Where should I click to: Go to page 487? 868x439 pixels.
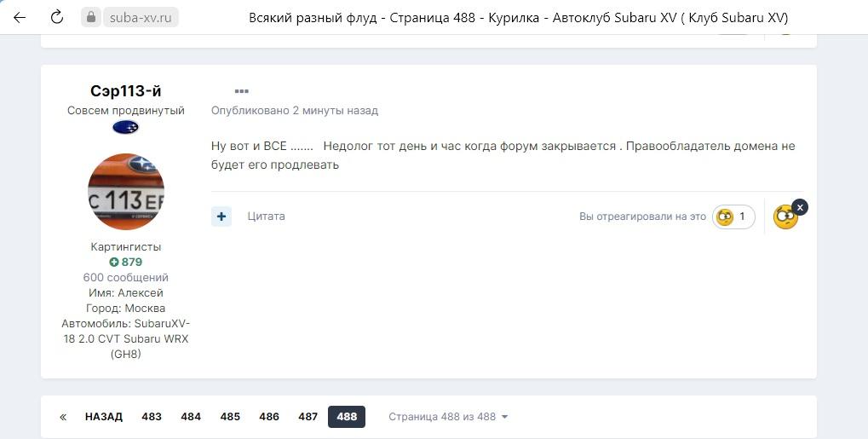[x=308, y=417]
